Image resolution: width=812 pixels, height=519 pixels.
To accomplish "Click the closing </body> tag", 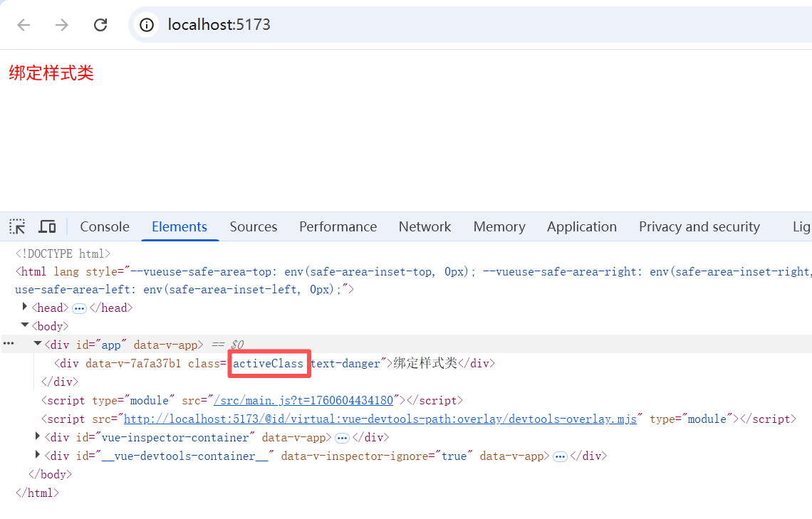I will 50,474.
